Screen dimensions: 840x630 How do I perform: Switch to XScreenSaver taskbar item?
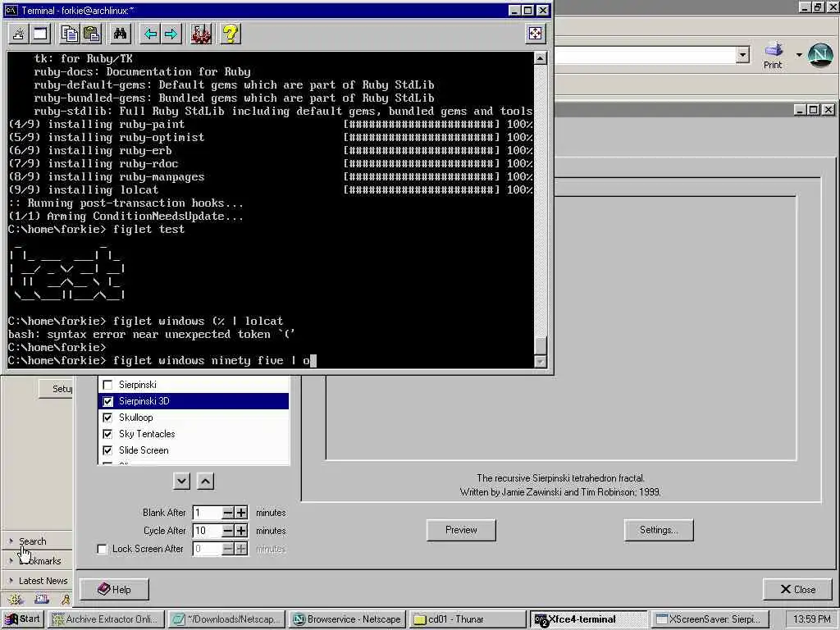[710, 619]
